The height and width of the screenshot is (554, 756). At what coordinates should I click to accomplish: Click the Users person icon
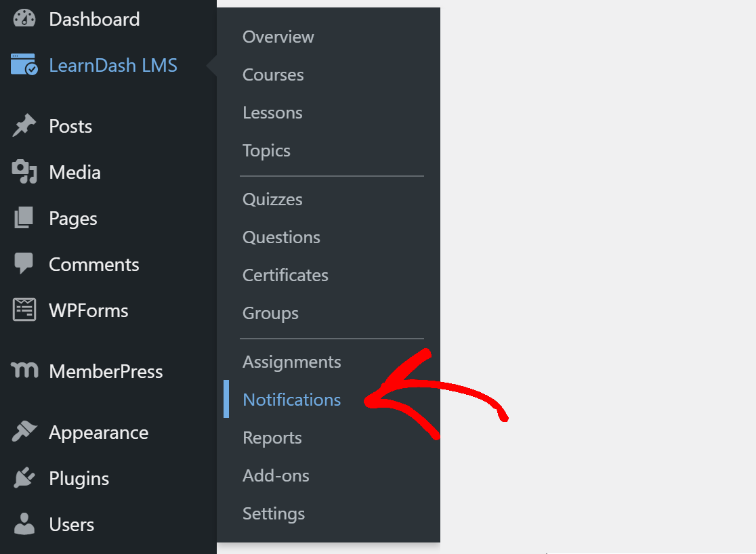pos(22,524)
